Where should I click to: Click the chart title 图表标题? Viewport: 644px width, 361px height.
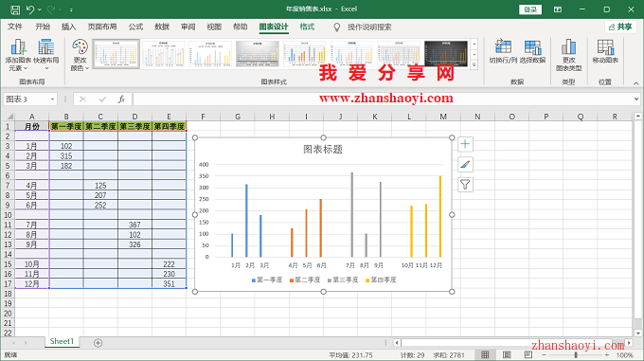point(323,150)
